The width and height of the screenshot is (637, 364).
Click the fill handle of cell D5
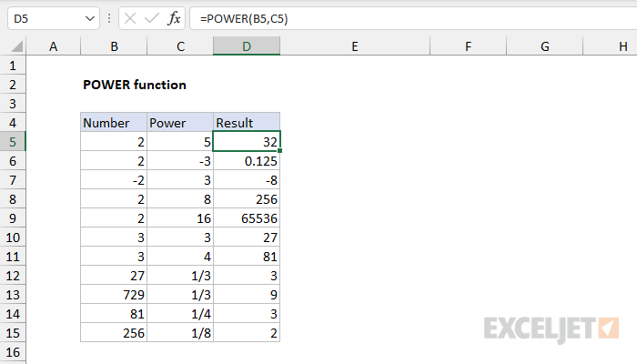pos(280,151)
